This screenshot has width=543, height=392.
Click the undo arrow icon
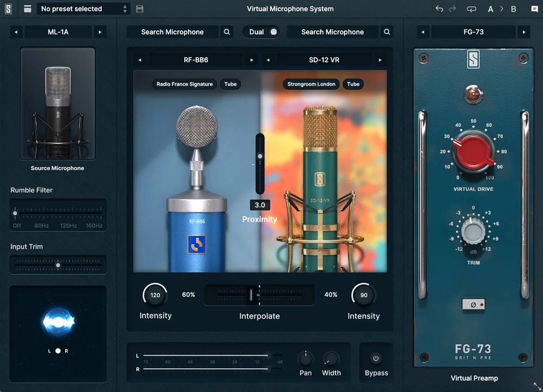click(x=439, y=9)
